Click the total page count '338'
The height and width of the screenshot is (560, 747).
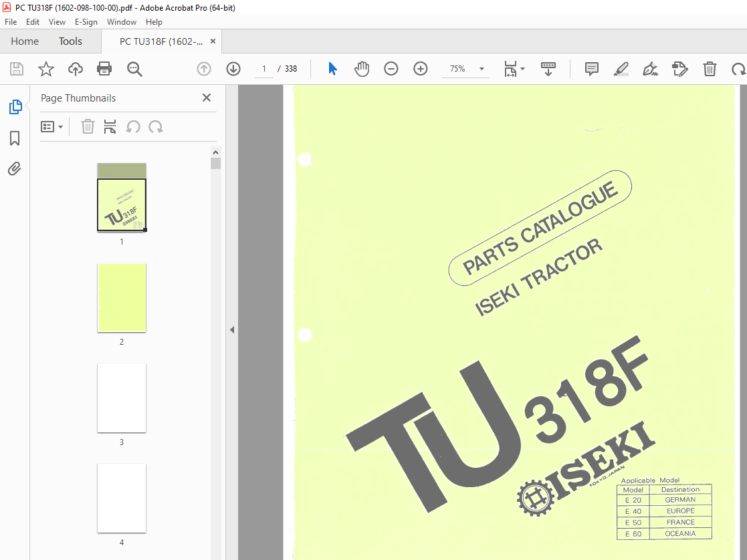coord(291,69)
